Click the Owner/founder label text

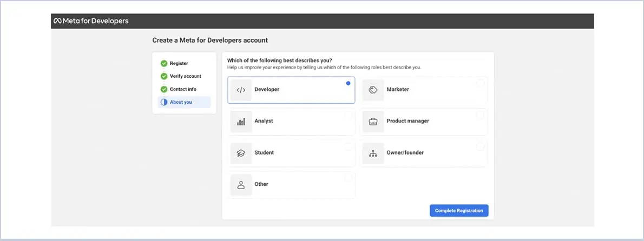405,152
